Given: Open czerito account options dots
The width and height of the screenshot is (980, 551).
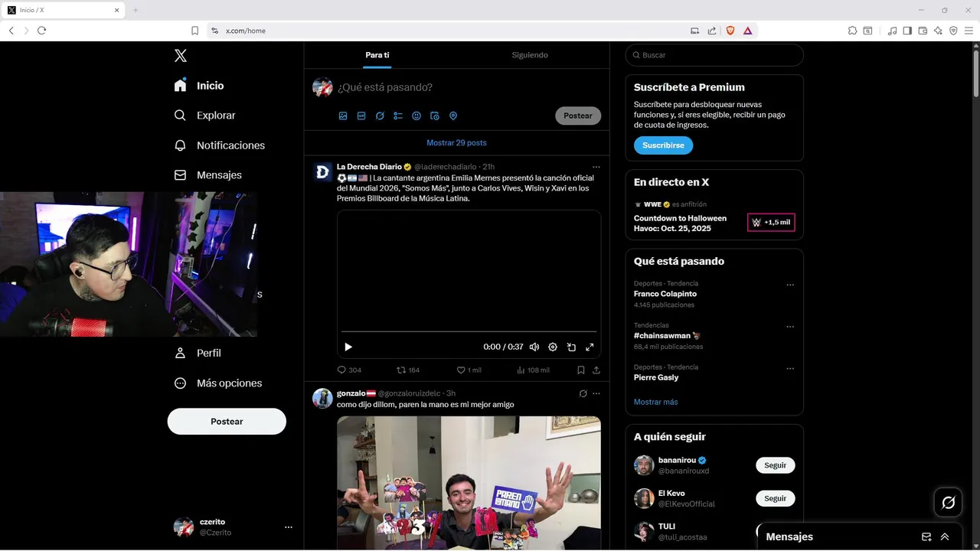Looking at the screenshot, I should pos(289,527).
